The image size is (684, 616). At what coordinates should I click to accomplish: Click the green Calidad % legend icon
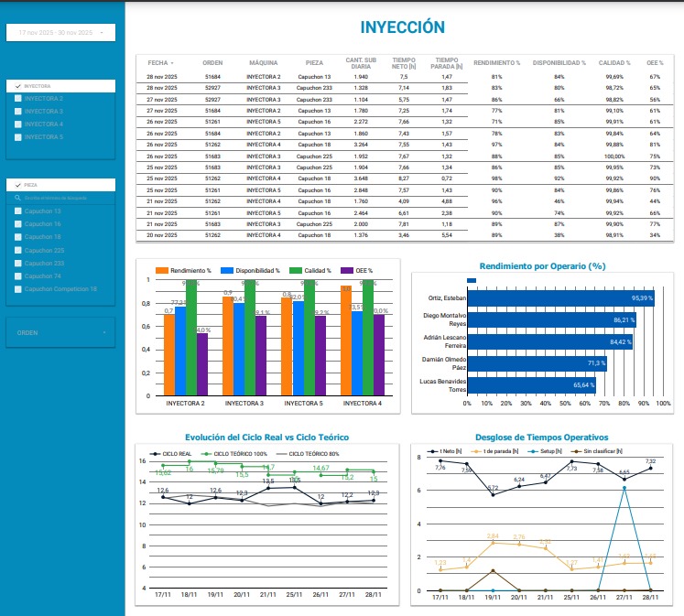pos(296,271)
